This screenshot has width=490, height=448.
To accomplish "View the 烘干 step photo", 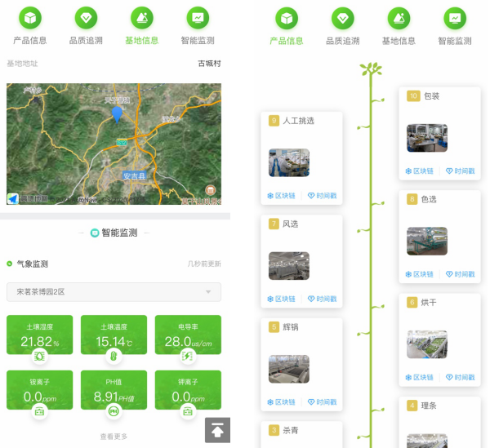I will point(427,344).
